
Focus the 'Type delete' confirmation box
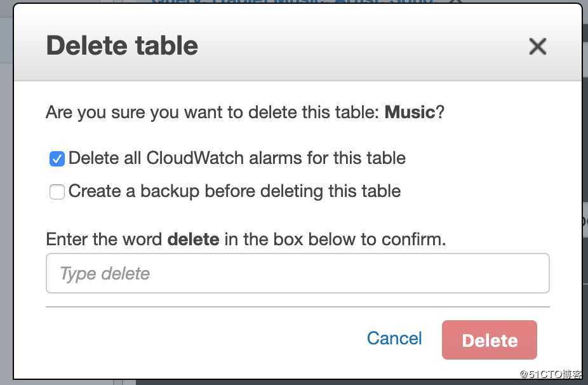click(x=298, y=273)
